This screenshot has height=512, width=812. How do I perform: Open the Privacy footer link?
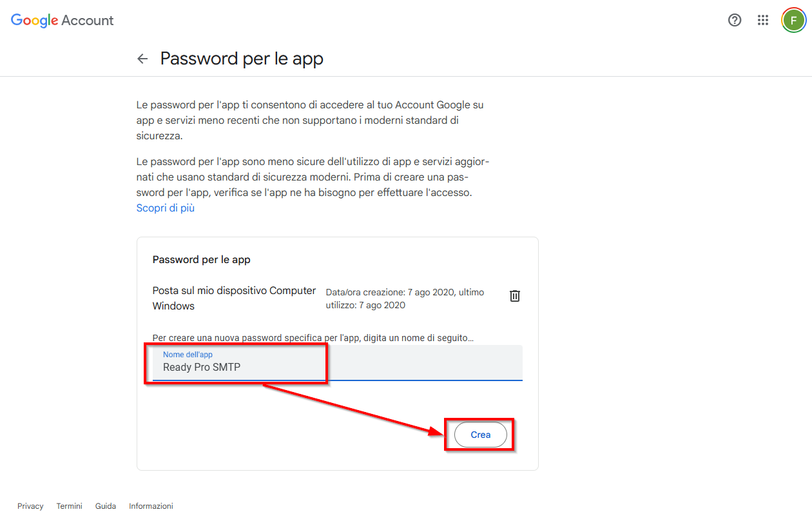point(30,506)
